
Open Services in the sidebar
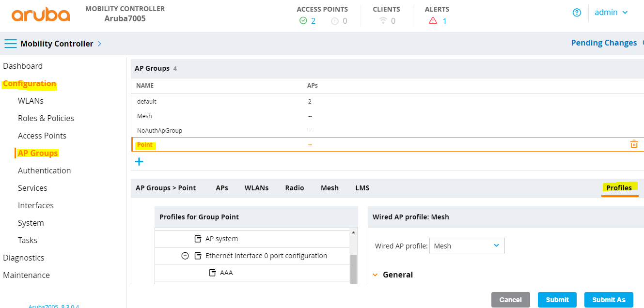tap(32, 188)
